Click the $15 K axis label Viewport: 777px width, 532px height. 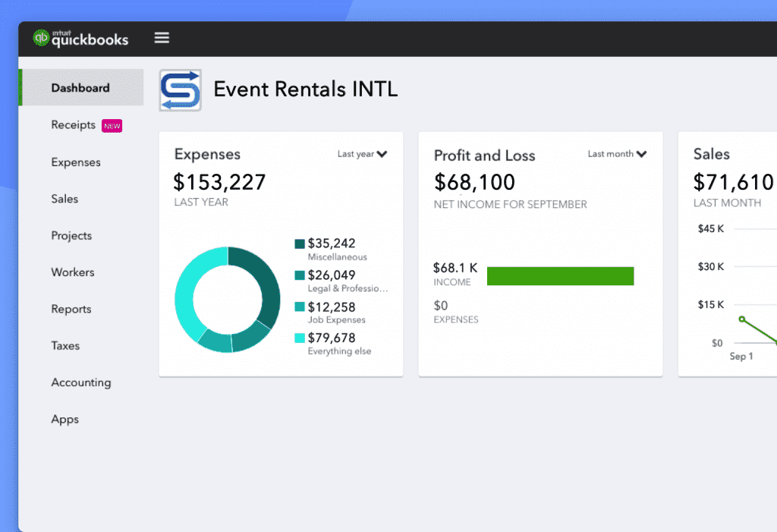tap(710, 304)
